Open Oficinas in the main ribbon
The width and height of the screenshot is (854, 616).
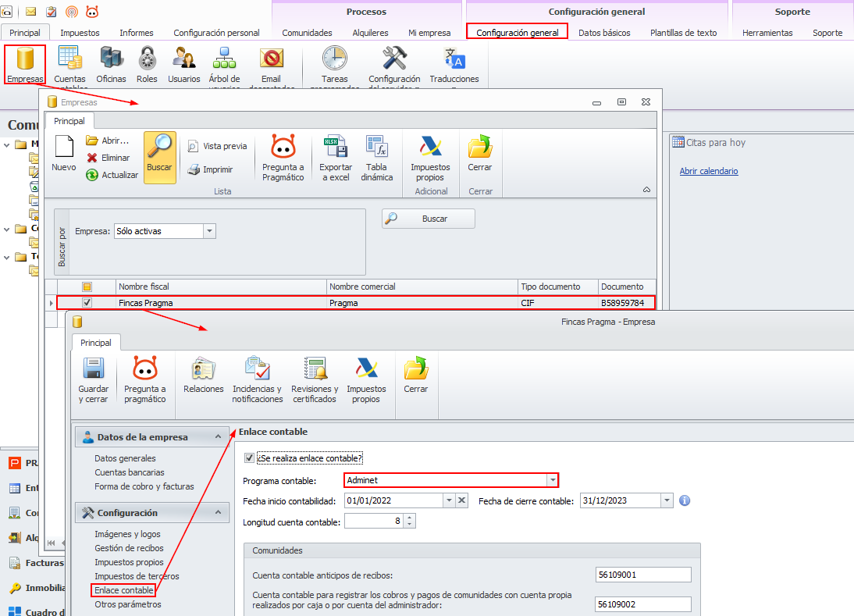111,64
